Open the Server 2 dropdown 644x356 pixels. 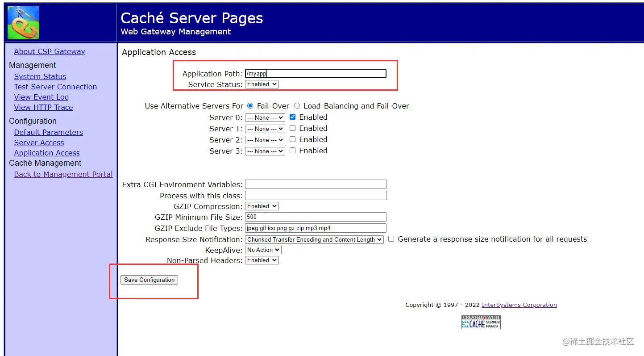(x=265, y=140)
